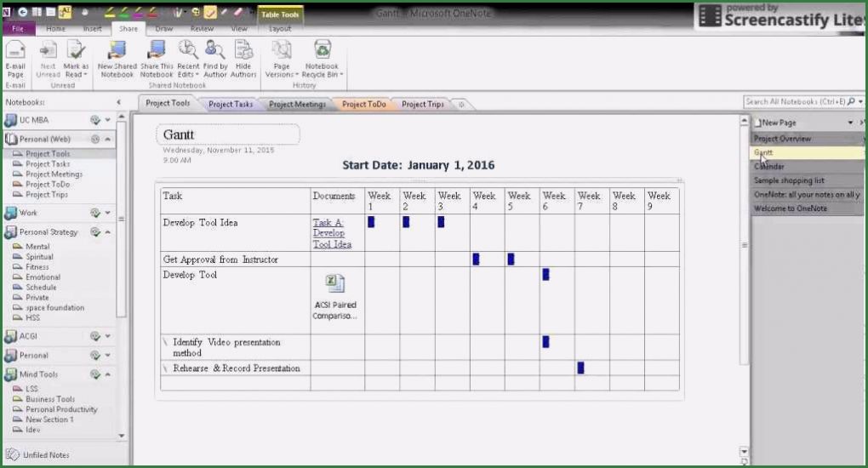
Task: Collapse the Personal Strategy notebook
Action: pyautogui.click(x=107, y=232)
